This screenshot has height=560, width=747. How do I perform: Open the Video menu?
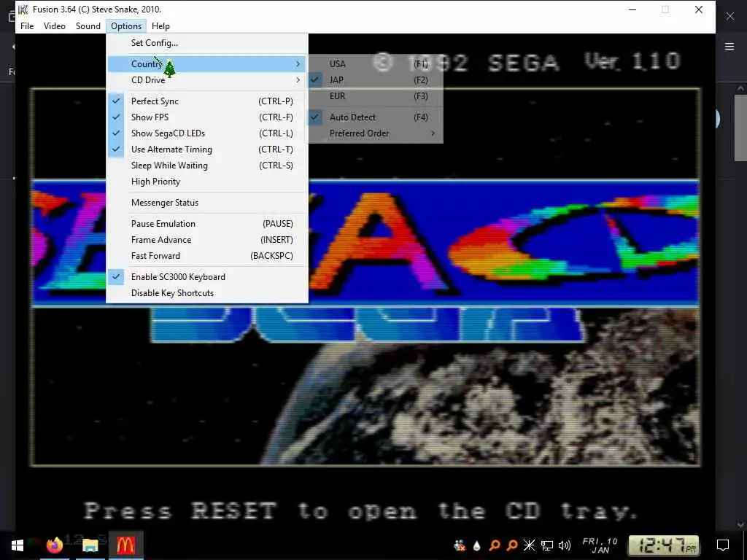[54, 26]
